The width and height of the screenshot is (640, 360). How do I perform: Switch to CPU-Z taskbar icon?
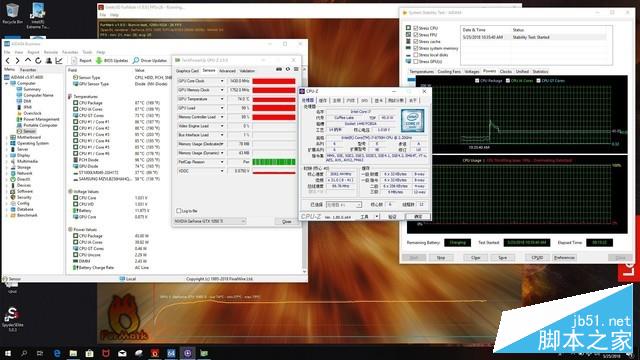pos(187,353)
